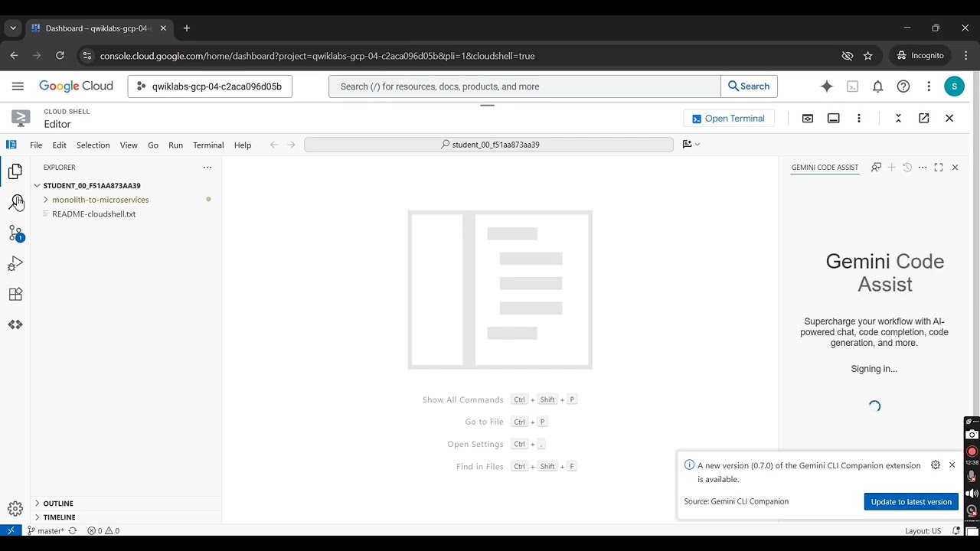This screenshot has height=551, width=980.
Task: Open the Google Cloud navigation menu
Action: pyautogui.click(x=18, y=86)
